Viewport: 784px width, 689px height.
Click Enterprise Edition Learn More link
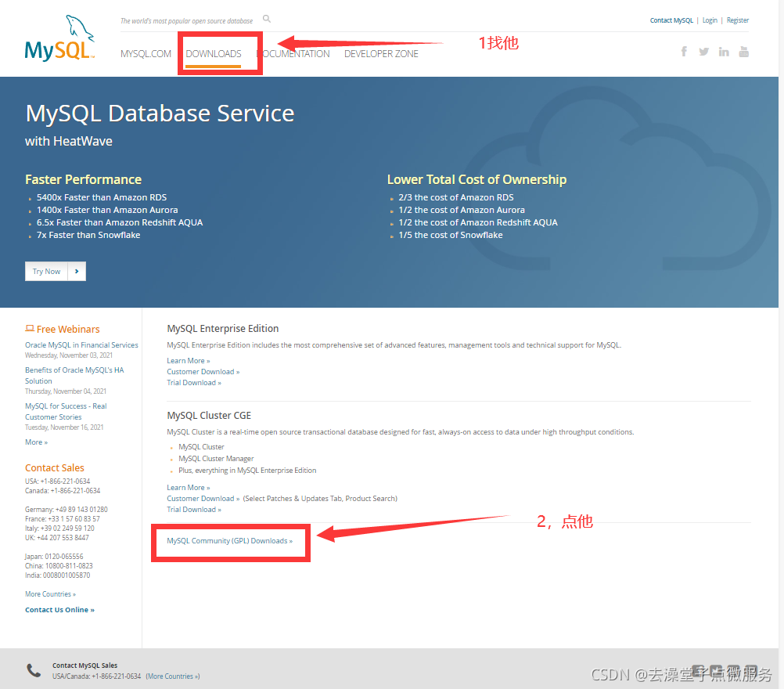click(189, 361)
